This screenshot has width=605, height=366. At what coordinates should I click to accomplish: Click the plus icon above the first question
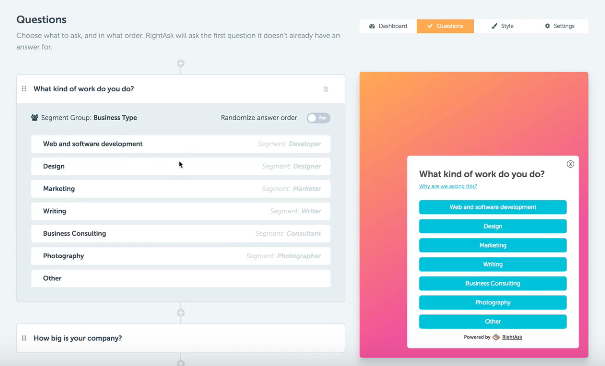coord(181,63)
